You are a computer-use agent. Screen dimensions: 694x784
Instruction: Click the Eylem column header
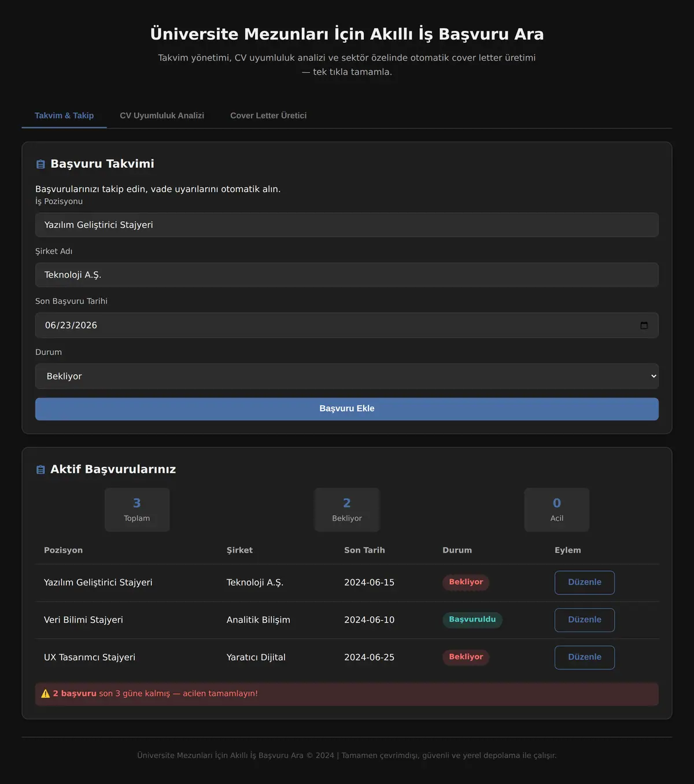click(568, 550)
